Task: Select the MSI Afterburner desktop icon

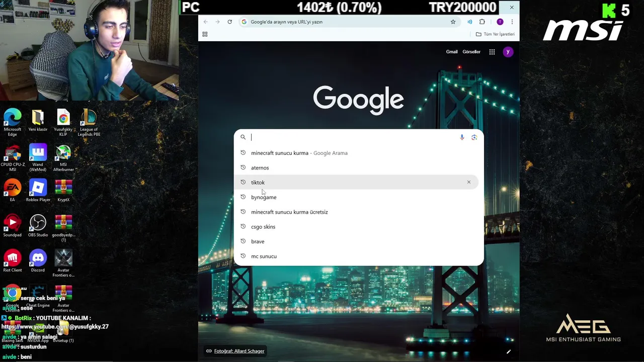Action: [x=63, y=158]
